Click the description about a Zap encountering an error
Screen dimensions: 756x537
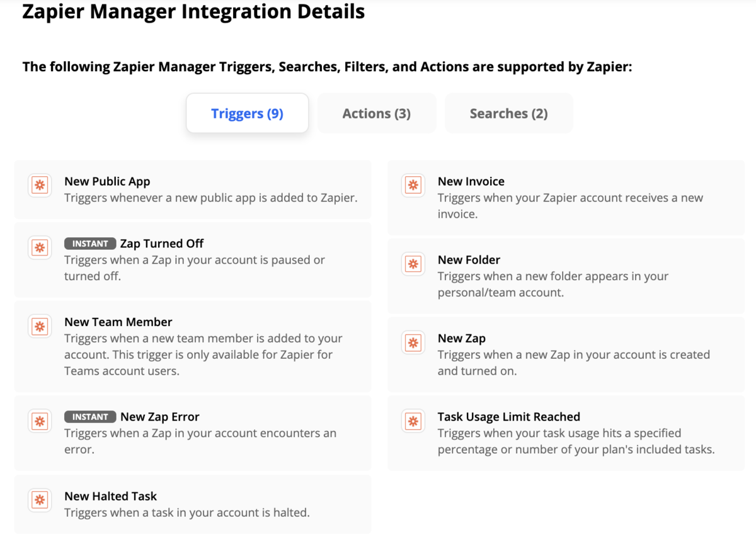pos(200,441)
